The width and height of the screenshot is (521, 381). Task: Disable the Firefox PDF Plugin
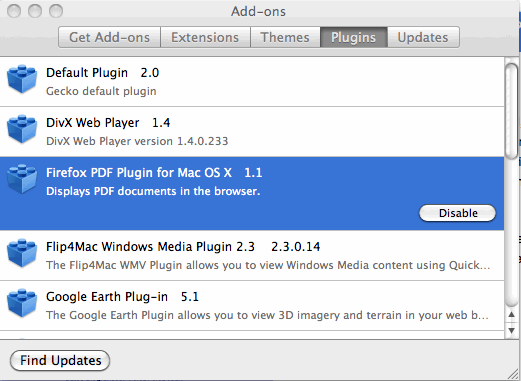[458, 213]
